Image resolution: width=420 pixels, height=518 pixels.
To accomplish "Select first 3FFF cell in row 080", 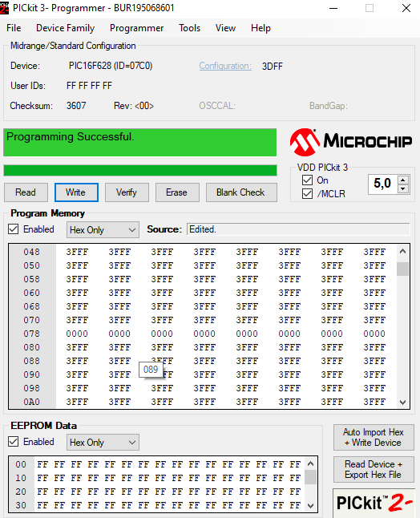I will tap(77, 347).
